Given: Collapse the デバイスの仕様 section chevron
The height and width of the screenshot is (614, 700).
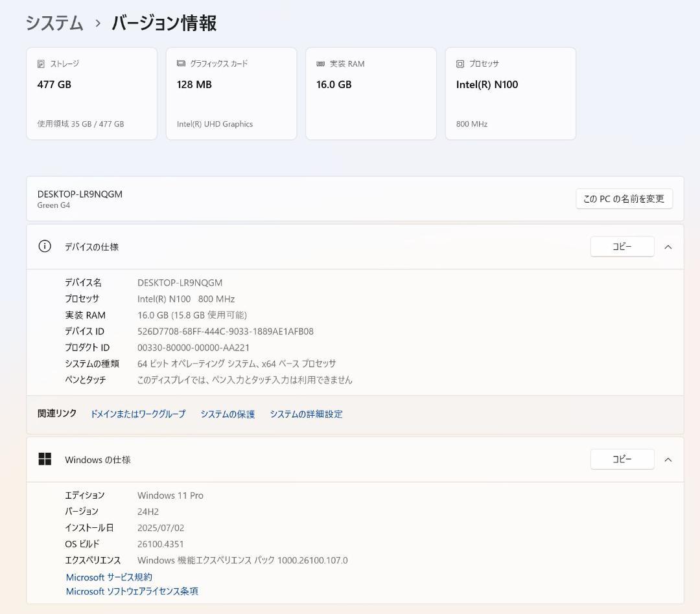Looking at the screenshot, I should [668, 247].
